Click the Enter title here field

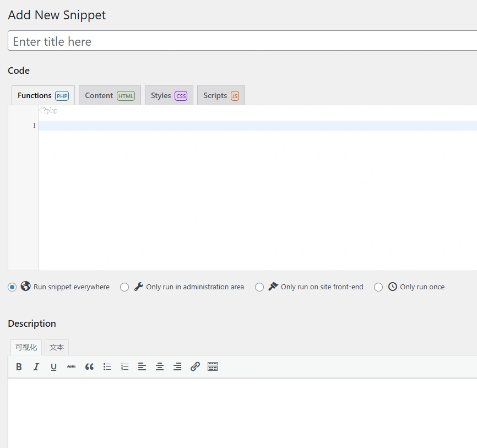pyautogui.click(x=165, y=40)
